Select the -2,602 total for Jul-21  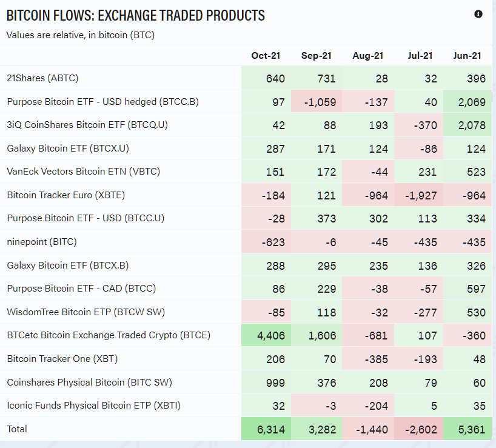[x=418, y=429]
